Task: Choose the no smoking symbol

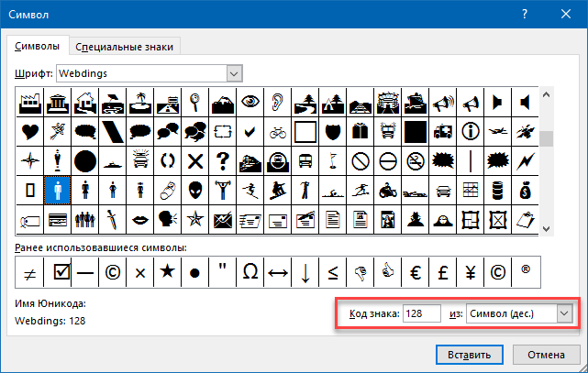Action: tap(416, 161)
